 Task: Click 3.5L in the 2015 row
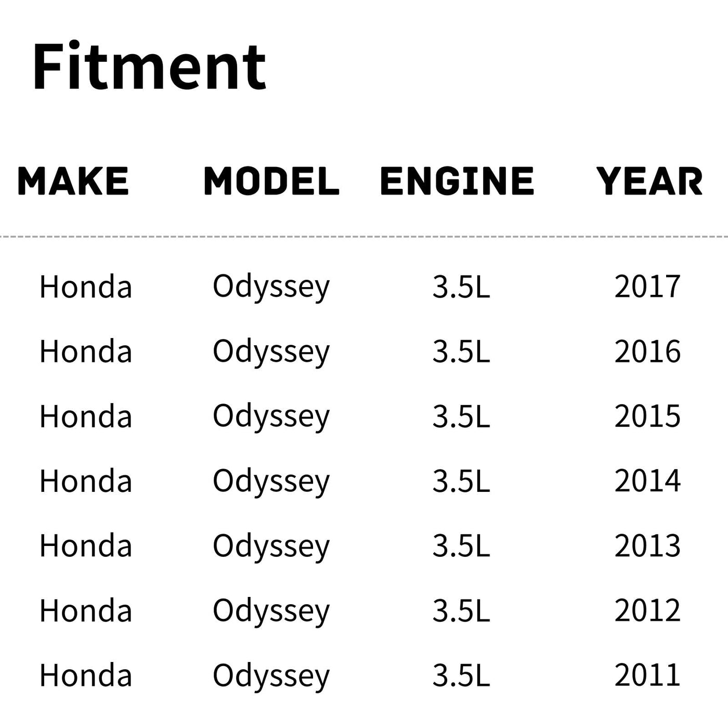click(x=461, y=417)
